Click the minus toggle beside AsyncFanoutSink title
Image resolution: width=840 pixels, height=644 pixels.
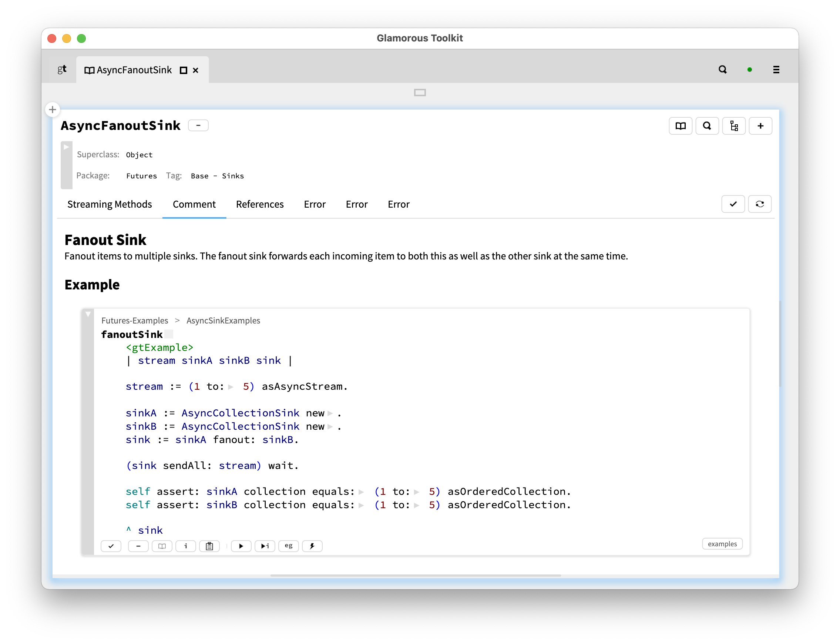pos(198,125)
